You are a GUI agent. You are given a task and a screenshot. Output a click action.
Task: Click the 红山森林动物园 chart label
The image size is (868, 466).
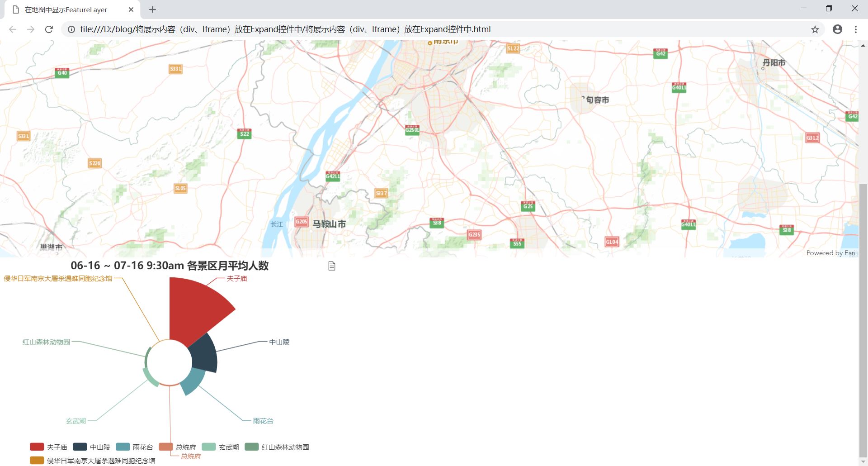click(47, 342)
